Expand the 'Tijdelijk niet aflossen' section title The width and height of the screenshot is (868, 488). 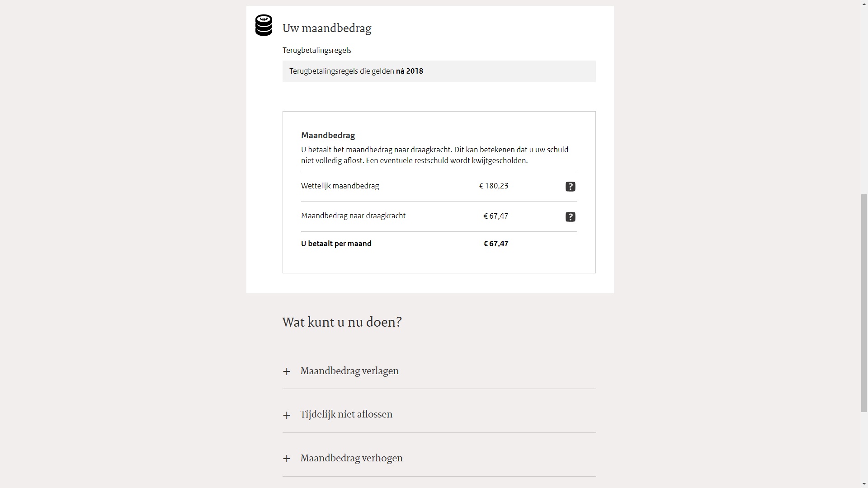pos(346,414)
